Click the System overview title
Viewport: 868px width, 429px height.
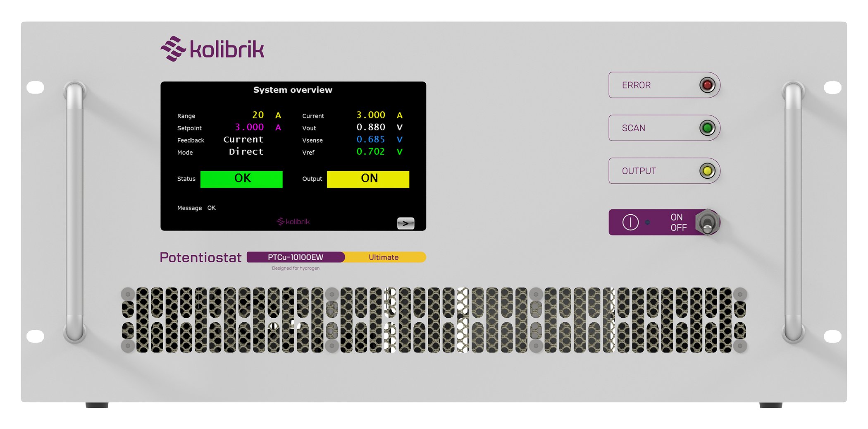tap(293, 90)
